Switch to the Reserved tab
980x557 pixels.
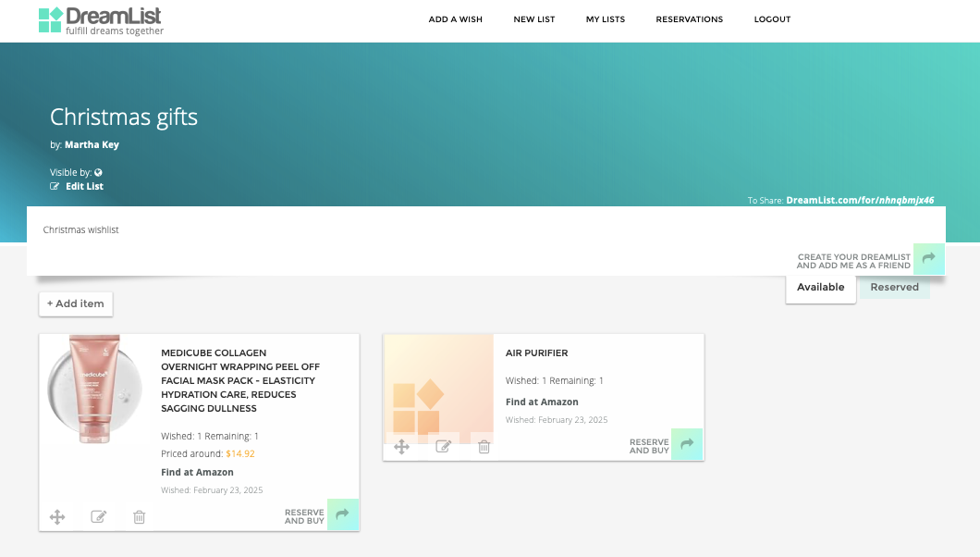coord(894,287)
